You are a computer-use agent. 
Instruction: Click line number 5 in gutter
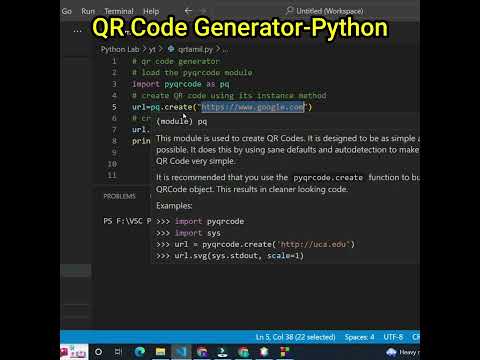114,107
